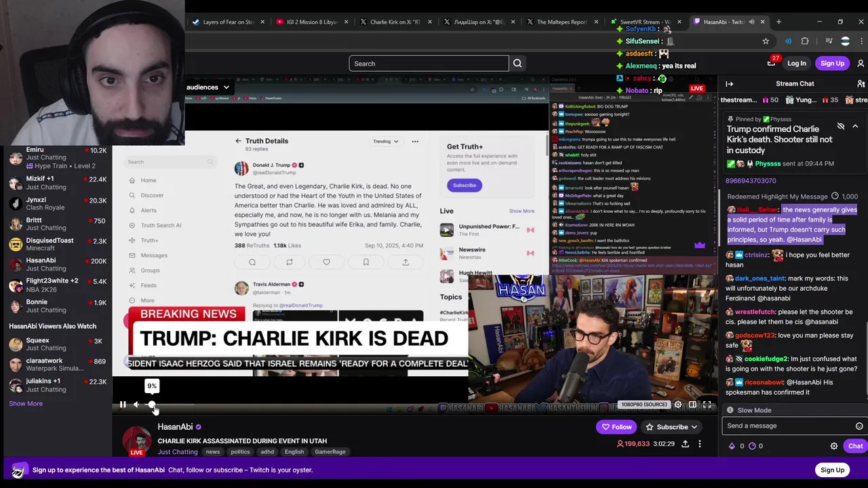Click the news tag

[213, 451]
